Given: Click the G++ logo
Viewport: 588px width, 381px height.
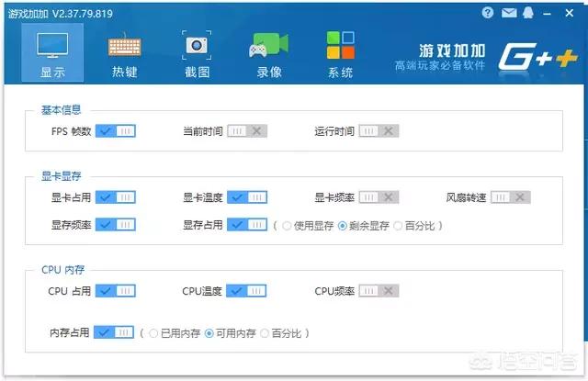Looking at the screenshot, I should click(x=537, y=57).
